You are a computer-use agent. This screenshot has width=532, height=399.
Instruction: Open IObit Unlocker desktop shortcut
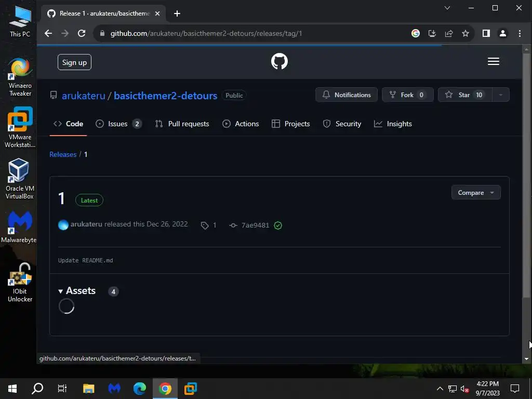[x=20, y=282]
